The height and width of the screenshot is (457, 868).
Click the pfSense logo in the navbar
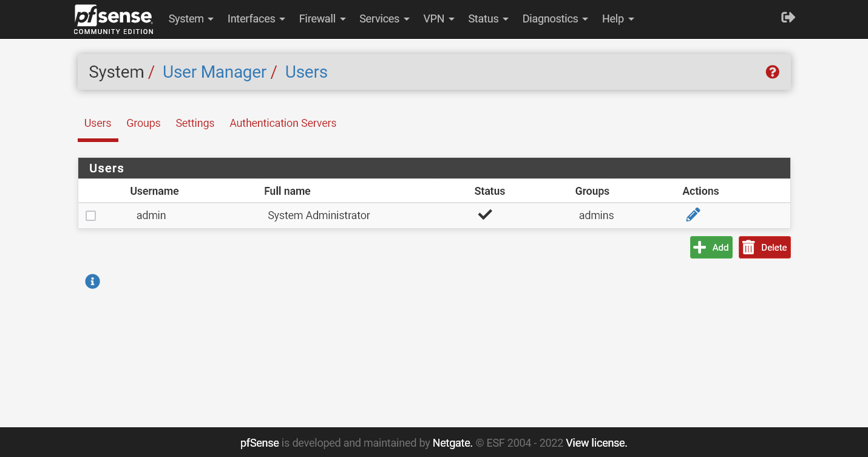[x=114, y=19]
